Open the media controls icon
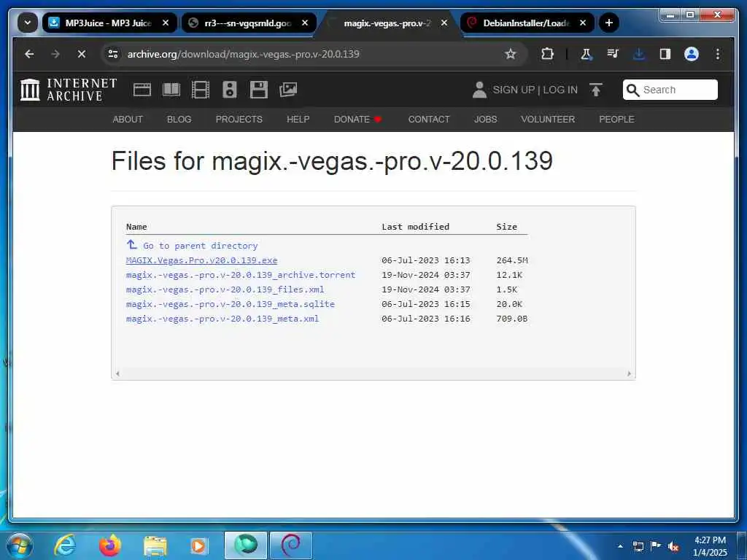Image resolution: width=747 pixels, height=560 pixels. (x=613, y=54)
